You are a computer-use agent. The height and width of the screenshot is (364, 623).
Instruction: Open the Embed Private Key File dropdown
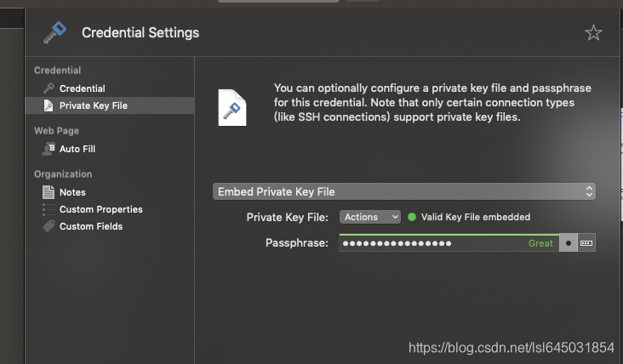403,191
